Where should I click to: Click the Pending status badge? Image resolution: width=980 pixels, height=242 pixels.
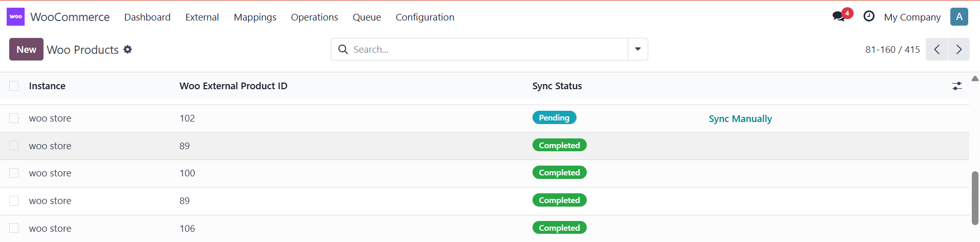tap(554, 117)
